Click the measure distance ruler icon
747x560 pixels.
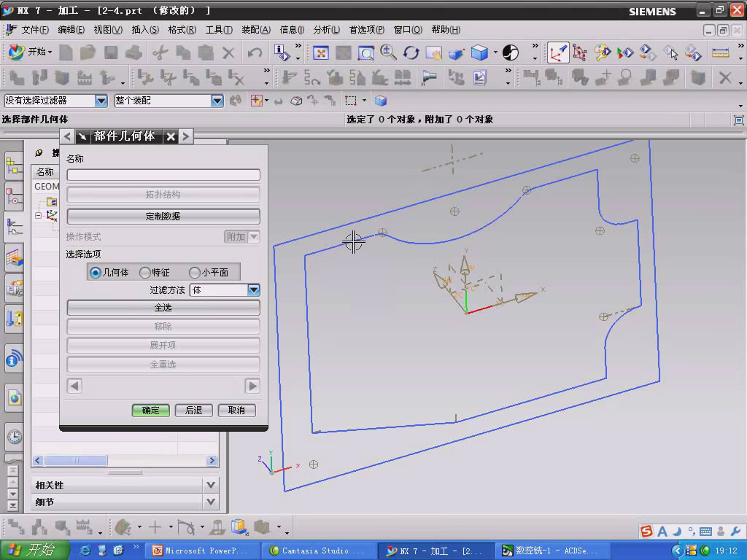pyautogui.click(x=720, y=52)
